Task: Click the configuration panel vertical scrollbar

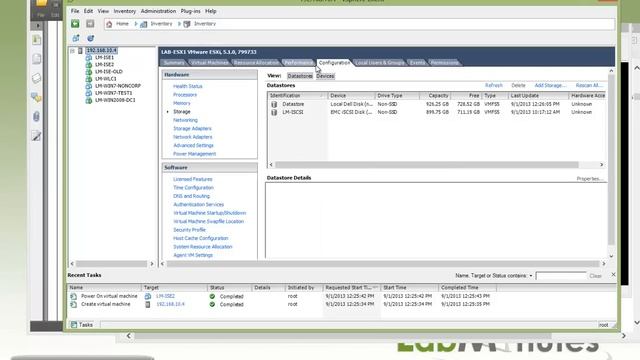Action: [x=611, y=159]
